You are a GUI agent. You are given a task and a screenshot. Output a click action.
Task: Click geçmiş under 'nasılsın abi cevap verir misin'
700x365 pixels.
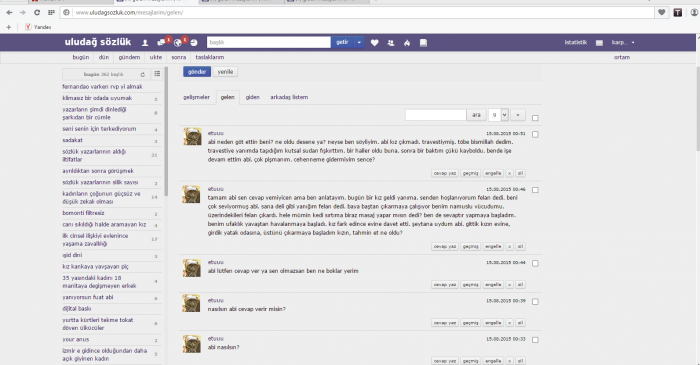tap(471, 323)
